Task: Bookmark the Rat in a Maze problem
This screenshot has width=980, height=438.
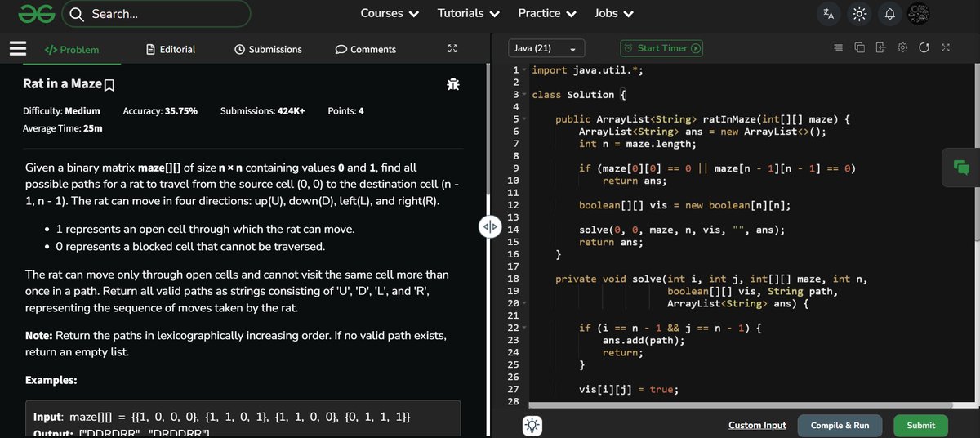Action: pos(109,85)
